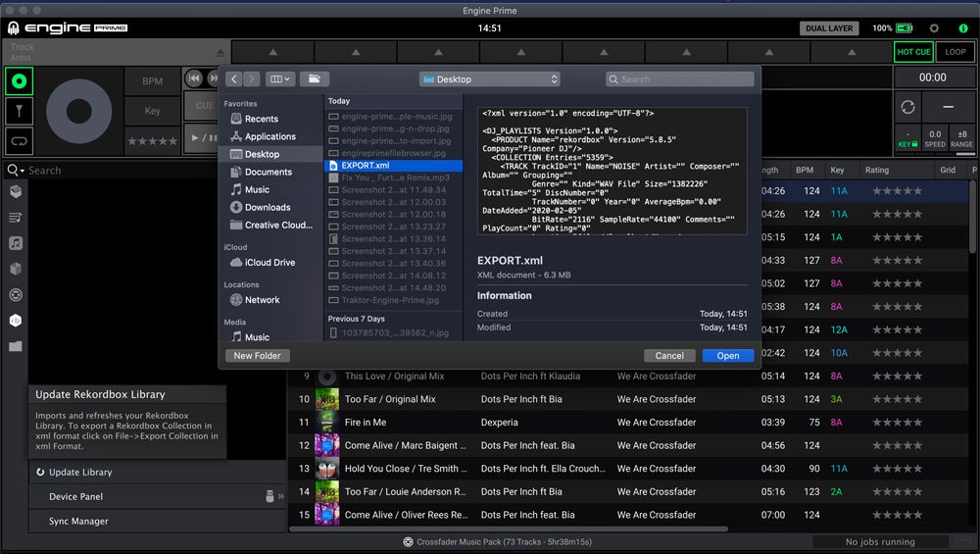Click the minus button next to sync

948,107
